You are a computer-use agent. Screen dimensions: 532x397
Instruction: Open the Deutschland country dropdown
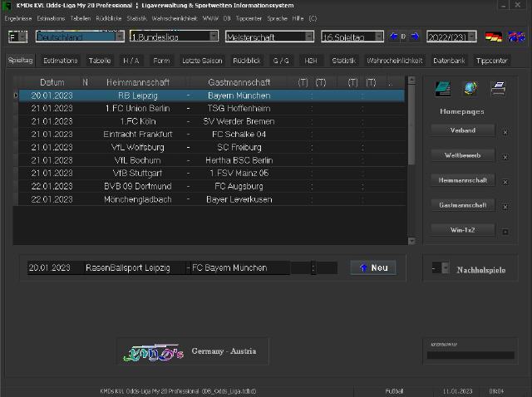[120, 37]
